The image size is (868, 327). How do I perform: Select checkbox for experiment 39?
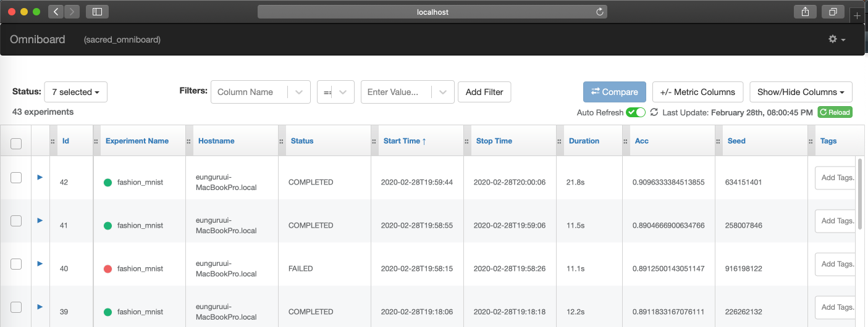click(x=16, y=307)
